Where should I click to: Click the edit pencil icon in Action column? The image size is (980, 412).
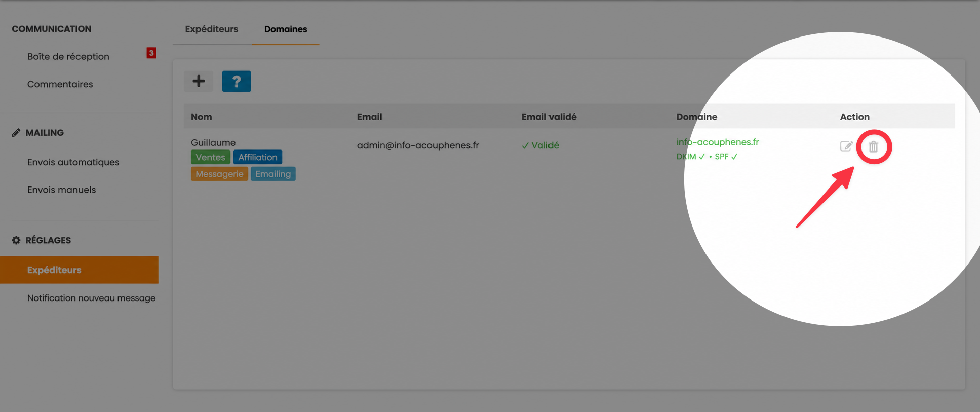[x=846, y=146]
